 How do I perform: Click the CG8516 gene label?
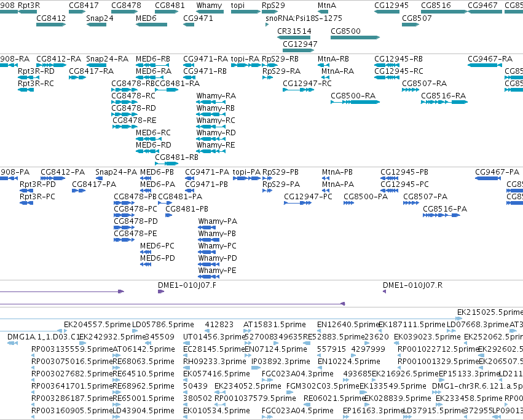point(436,6)
